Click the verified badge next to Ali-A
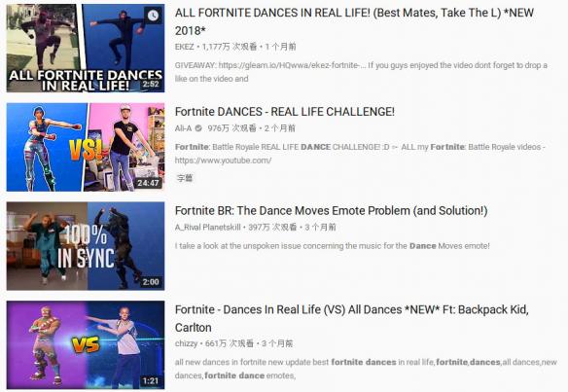Screen dimensions: 568x392 (198, 127)
